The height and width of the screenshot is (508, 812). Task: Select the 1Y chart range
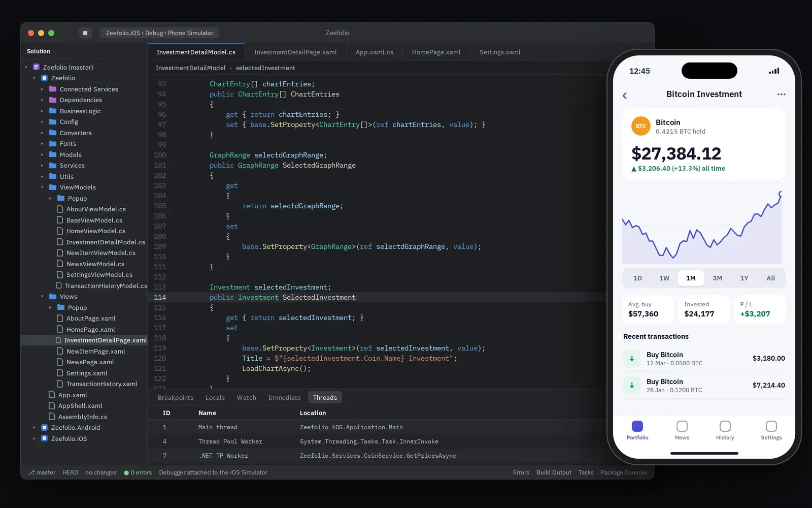[744, 278]
